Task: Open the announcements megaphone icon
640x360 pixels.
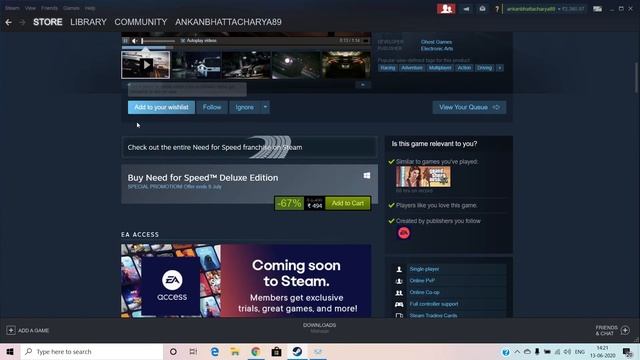Action: click(x=466, y=9)
